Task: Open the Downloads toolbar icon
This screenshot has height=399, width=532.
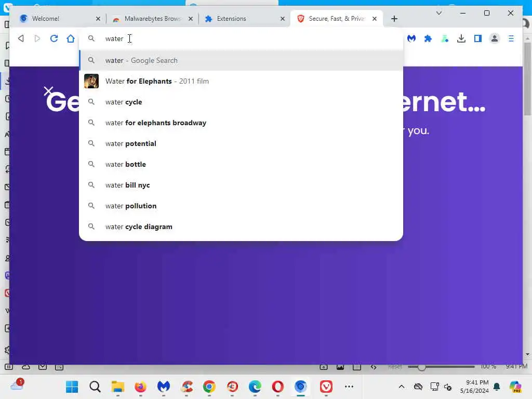Action: click(461, 38)
